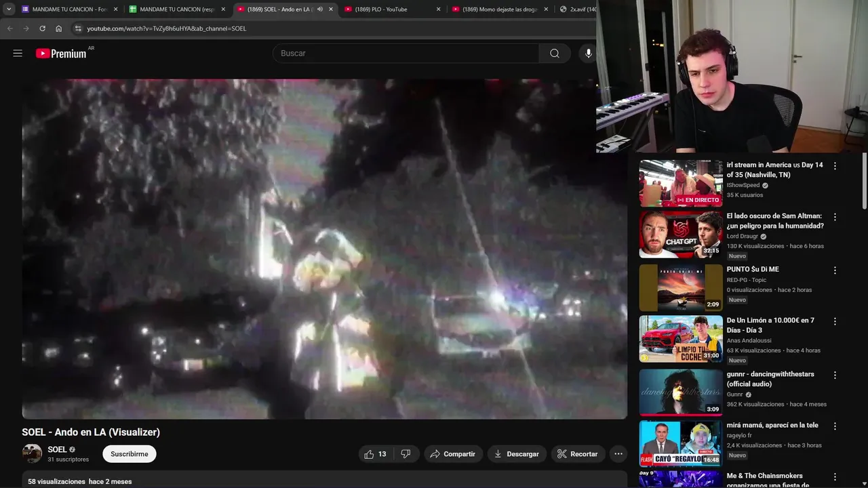The image size is (868, 488).
Task: Open options for De Un Limón video
Action: tap(835, 321)
